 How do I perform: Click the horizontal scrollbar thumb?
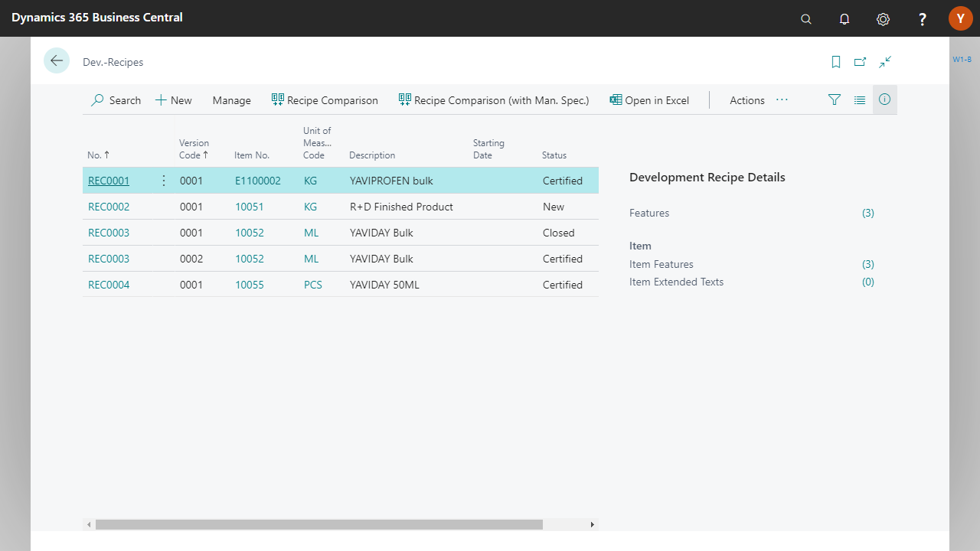point(319,525)
